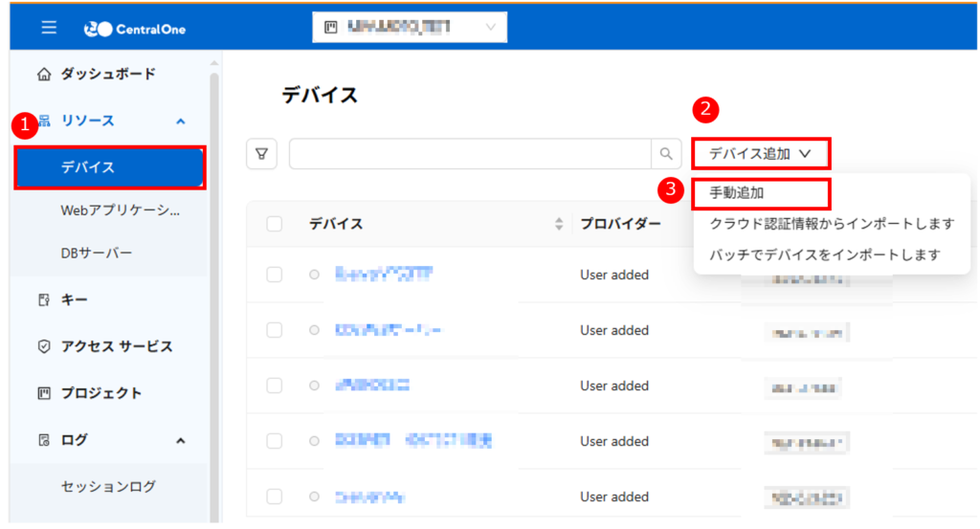Collapse the リソース section
Viewport: 980px width, 529px height.
coord(181,121)
